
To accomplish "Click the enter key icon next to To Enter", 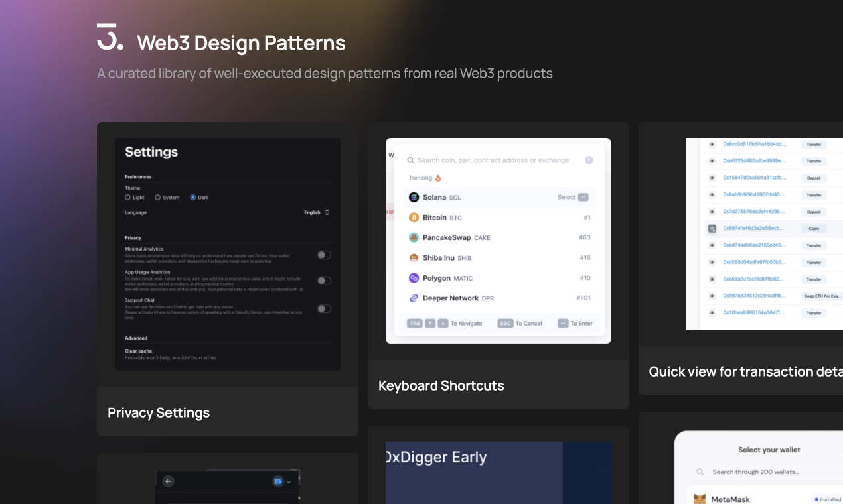I will 563,323.
